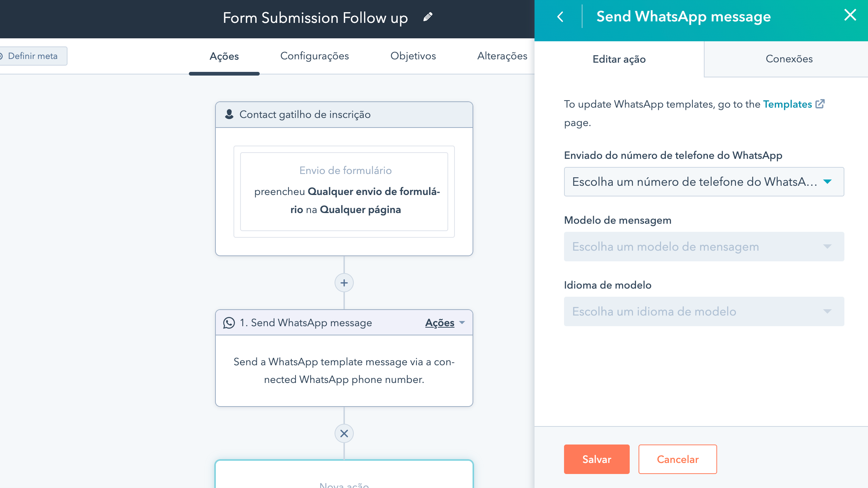Click the pencil icon to rename workflow

[x=428, y=17]
